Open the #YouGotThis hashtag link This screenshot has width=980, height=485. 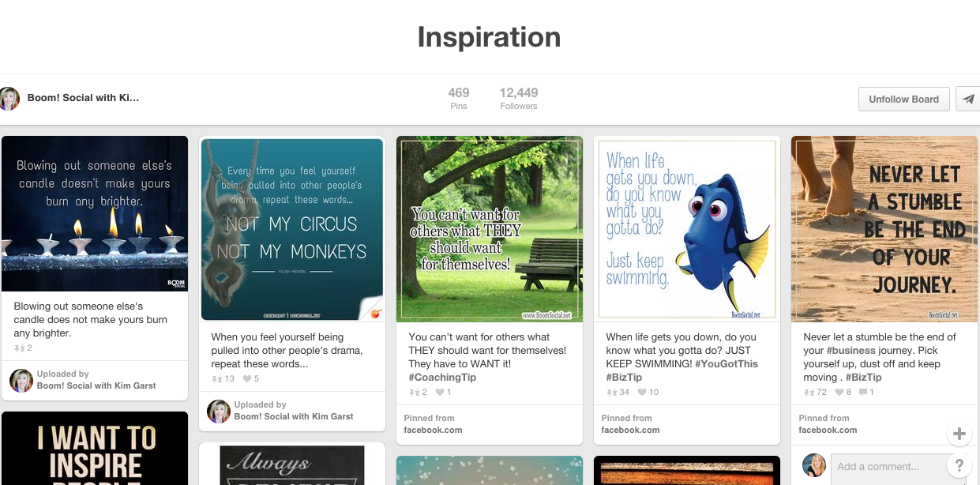727,363
